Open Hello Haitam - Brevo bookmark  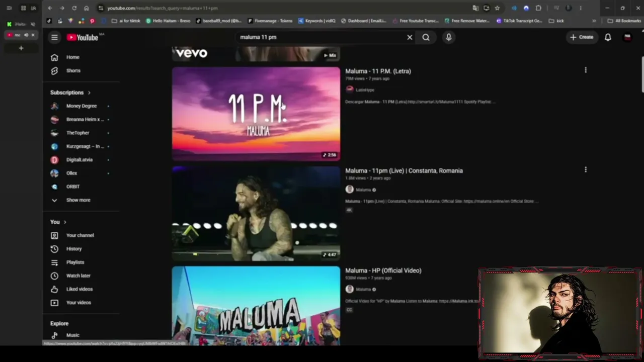tap(168, 21)
